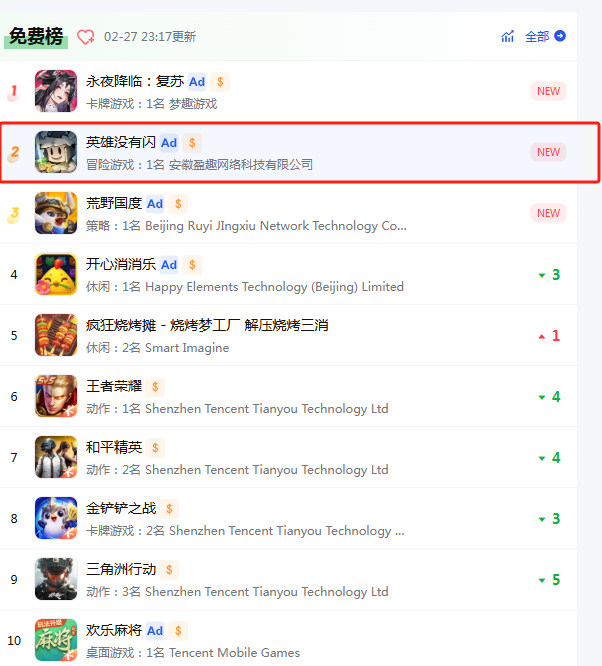This screenshot has height=666, width=602.
Task: Click the dollar badge next to 开心消消乐
Action: point(192,265)
